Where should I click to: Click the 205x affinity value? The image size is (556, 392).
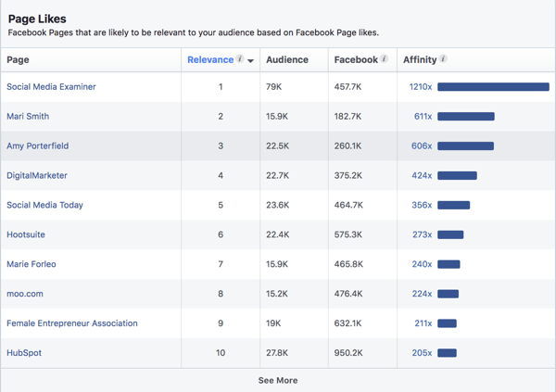tap(422, 353)
